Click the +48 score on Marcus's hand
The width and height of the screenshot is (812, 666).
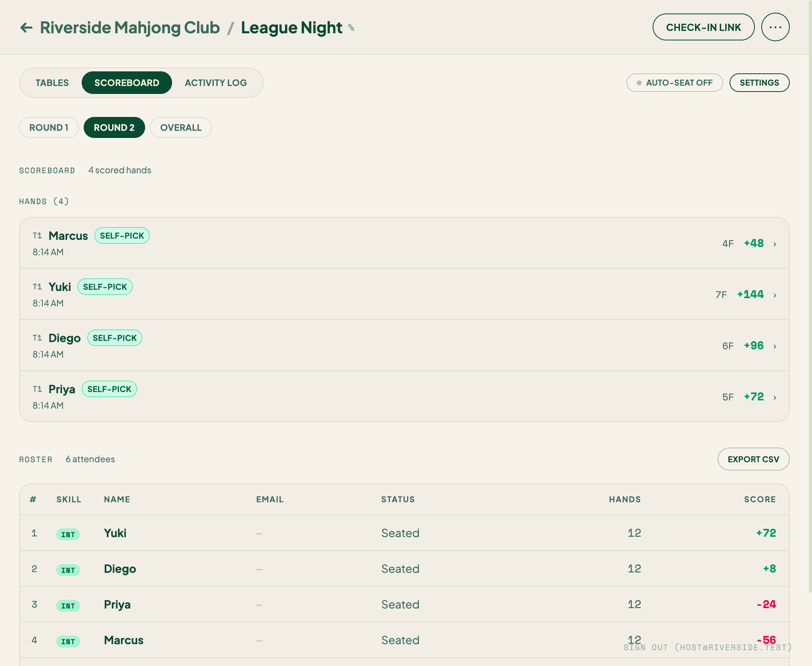754,243
